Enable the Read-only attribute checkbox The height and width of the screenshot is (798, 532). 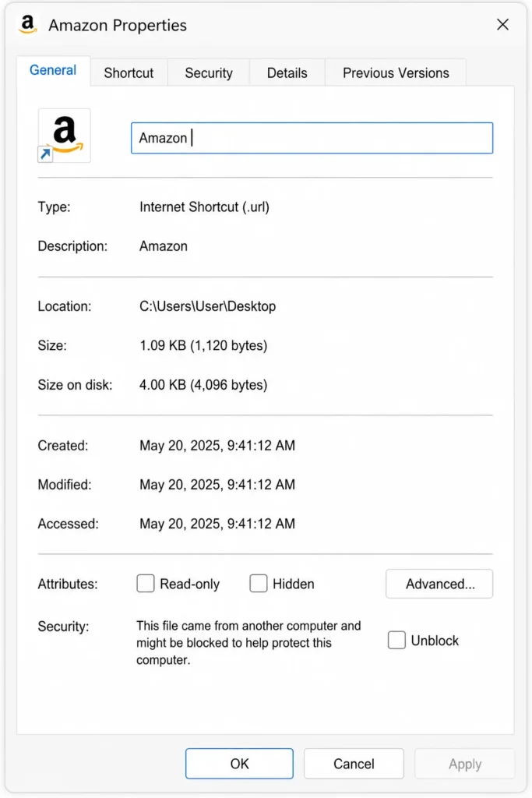tap(146, 583)
